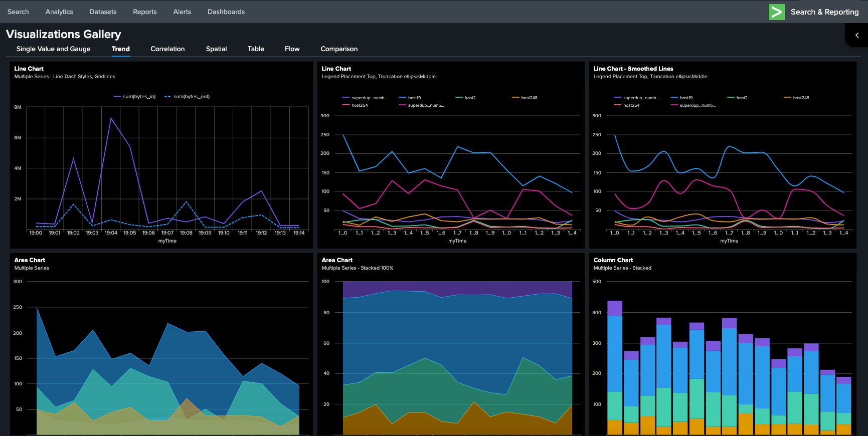This screenshot has height=436, width=868.
Task: Select the Single Value and Gauge tab
Action: [53, 49]
